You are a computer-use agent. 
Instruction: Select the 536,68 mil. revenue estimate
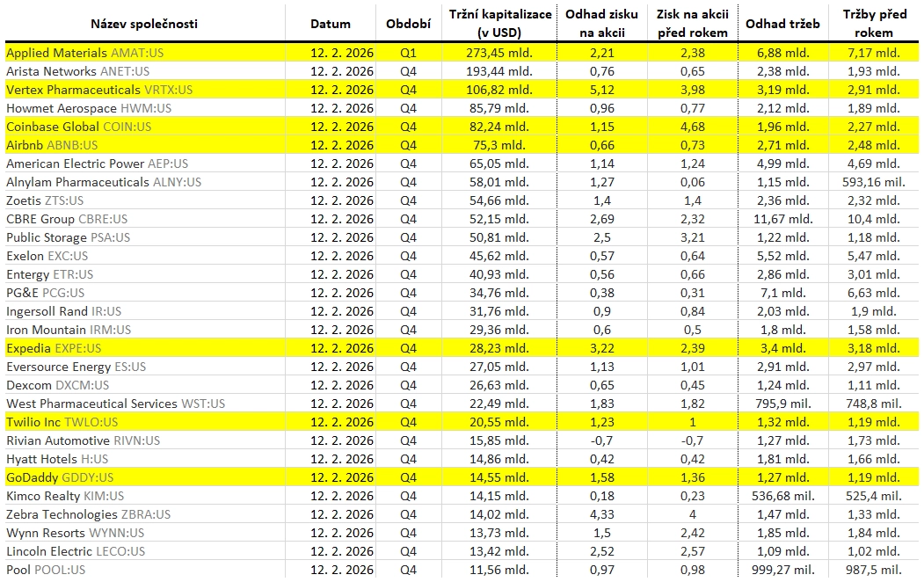point(782,496)
